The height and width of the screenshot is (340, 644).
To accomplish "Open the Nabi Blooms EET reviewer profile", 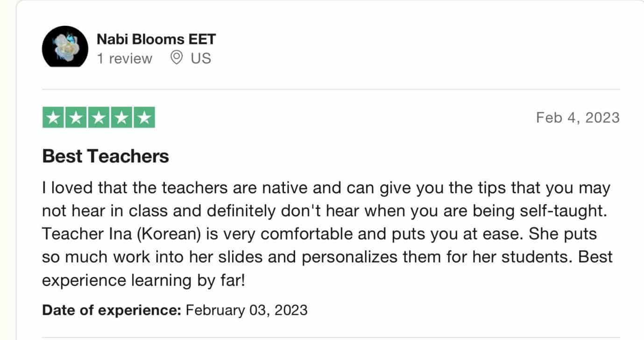I will point(156,39).
